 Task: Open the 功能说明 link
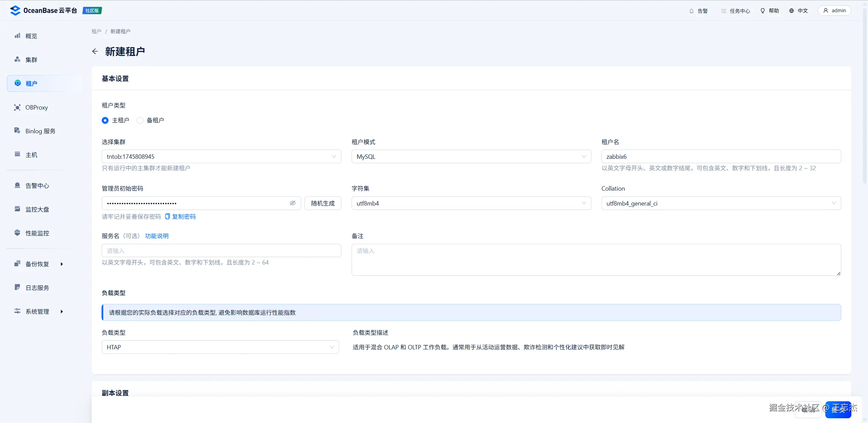(x=157, y=236)
